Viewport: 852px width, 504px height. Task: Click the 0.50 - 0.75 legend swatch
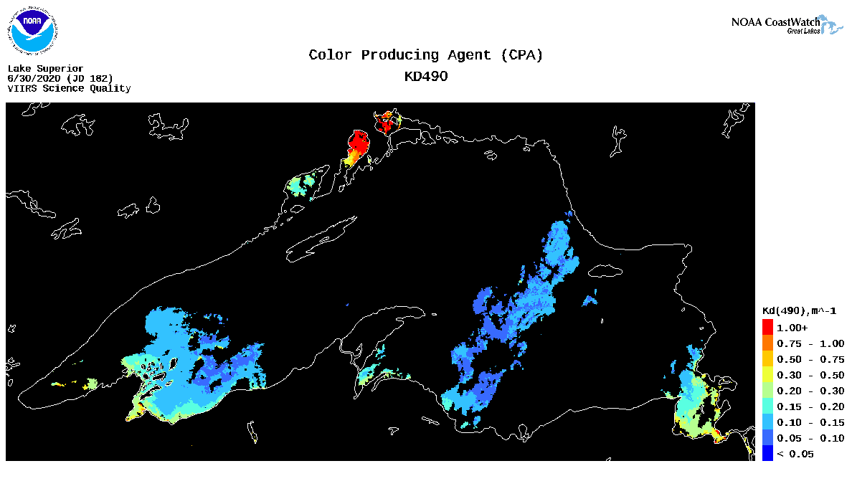767,359
